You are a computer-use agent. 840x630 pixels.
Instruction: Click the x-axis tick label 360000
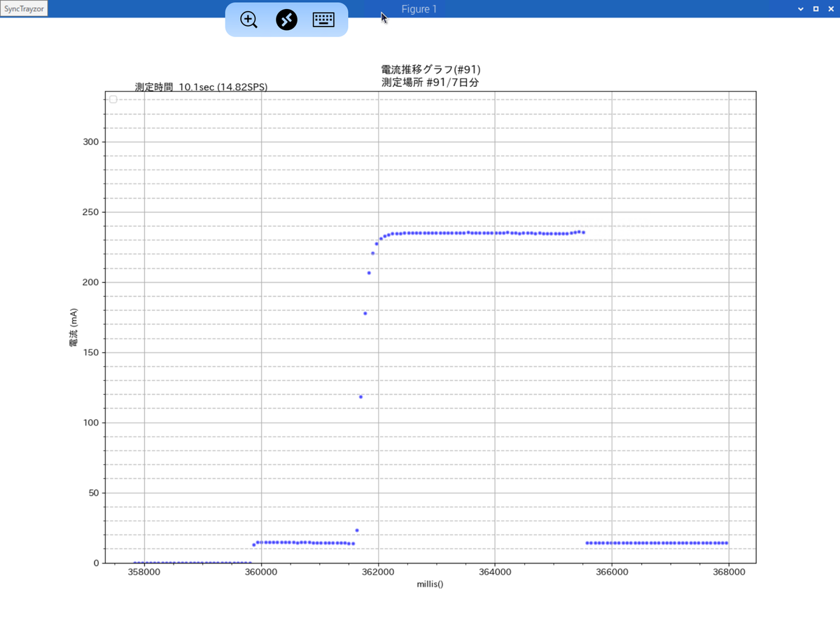pos(261,571)
